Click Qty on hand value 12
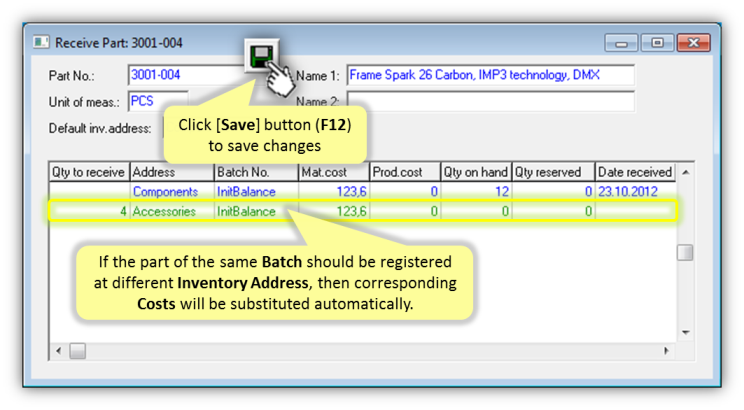 [x=476, y=192]
